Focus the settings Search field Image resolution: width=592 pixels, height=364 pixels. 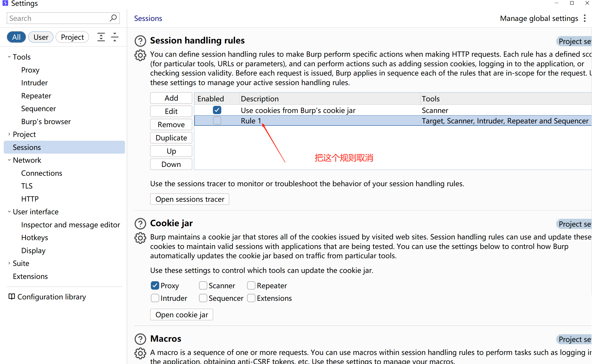point(58,18)
